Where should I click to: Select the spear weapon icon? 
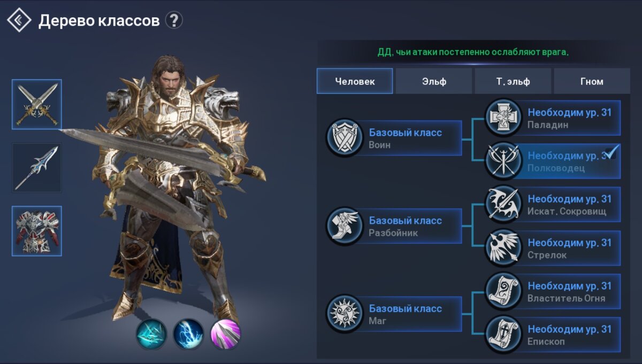pyautogui.click(x=37, y=168)
